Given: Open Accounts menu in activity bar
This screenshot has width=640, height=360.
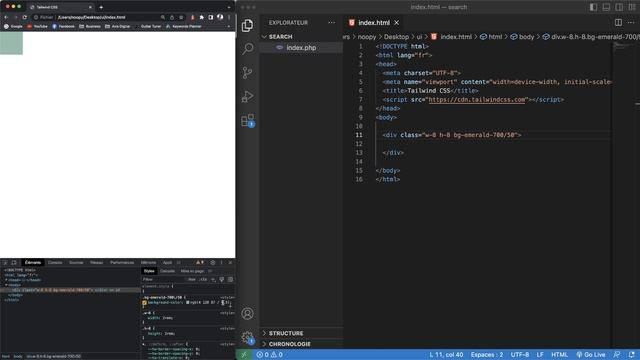Looking at the screenshot, I should (247, 313).
